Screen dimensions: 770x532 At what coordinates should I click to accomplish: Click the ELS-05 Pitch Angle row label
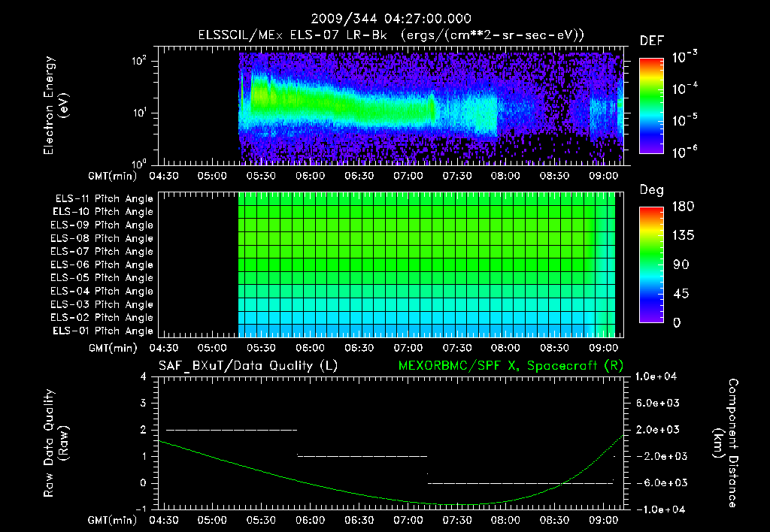[x=102, y=278]
